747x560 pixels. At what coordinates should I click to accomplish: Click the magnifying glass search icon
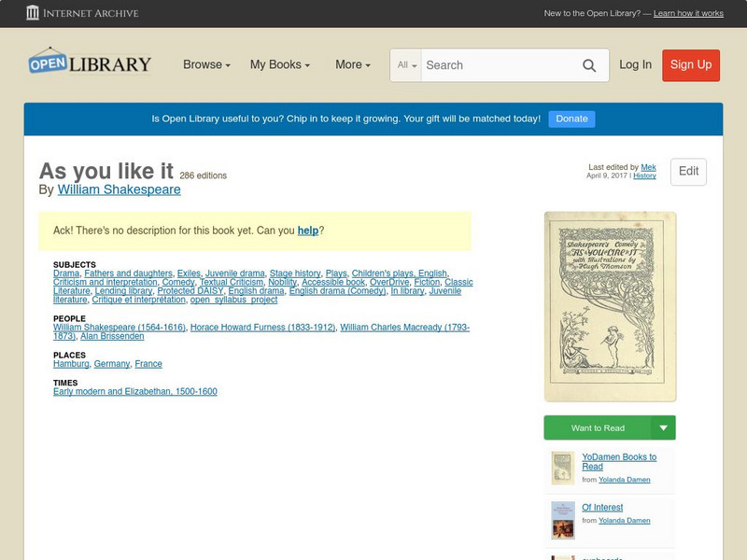point(589,65)
